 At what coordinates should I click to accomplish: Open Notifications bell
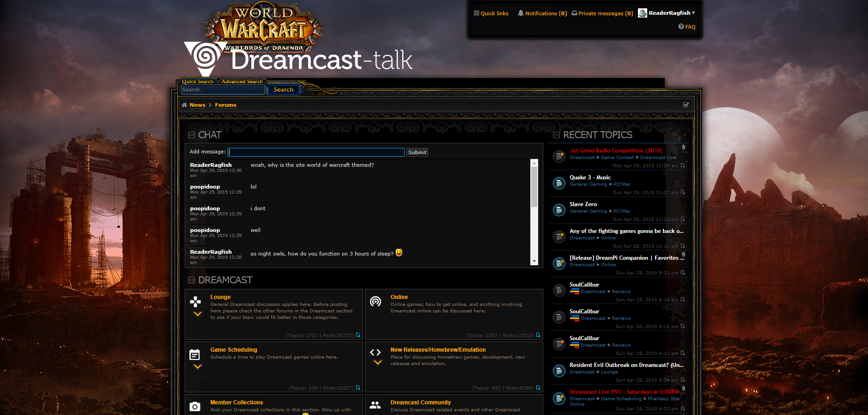(542, 13)
